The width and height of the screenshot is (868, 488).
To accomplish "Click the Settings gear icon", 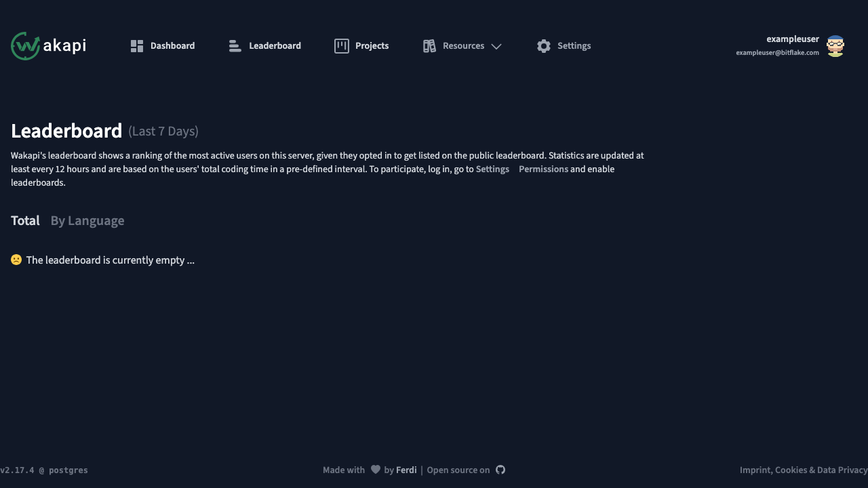I will coord(544,46).
